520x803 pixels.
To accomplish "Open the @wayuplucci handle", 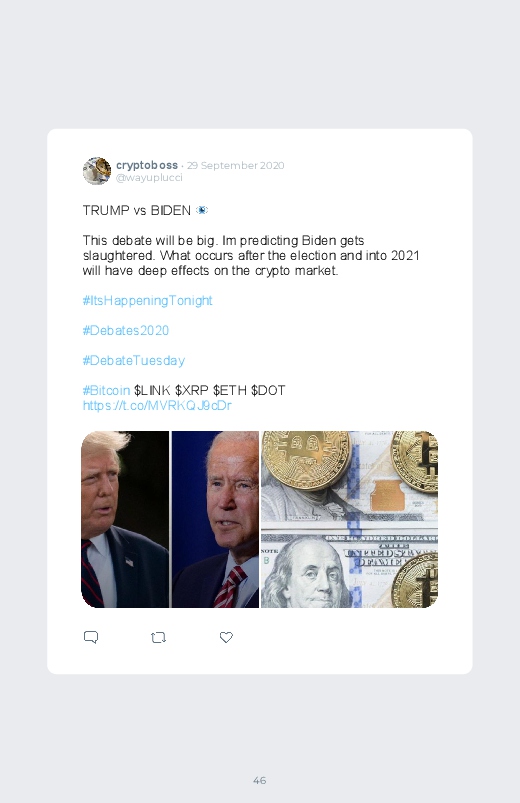I will (149, 178).
